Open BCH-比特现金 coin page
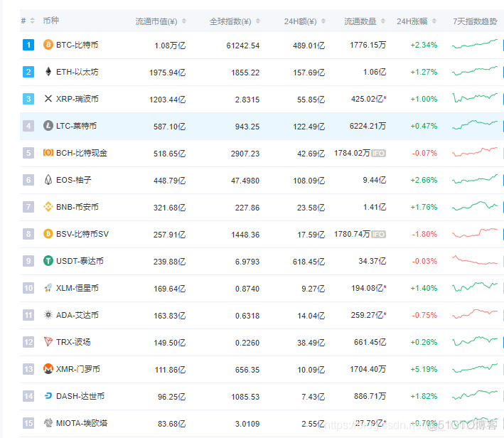The image size is (504, 438). click(x=82, y=153)
